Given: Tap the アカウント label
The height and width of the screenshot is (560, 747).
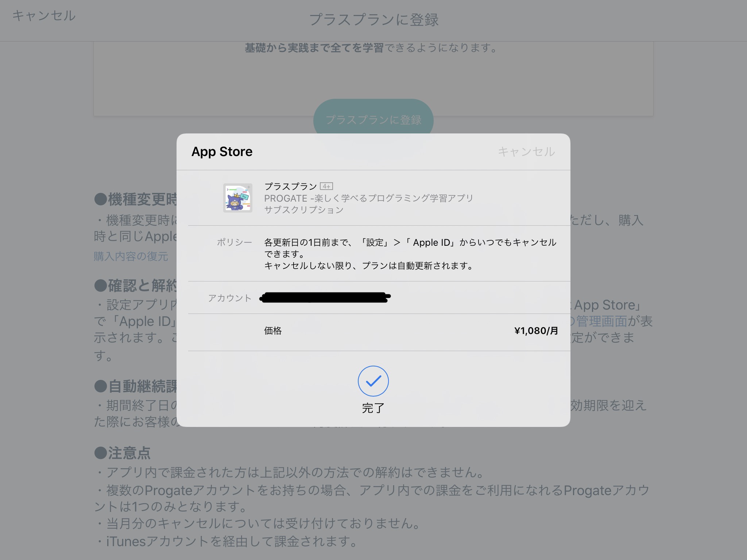Looking at the screenshot, I should click(230, 298).
